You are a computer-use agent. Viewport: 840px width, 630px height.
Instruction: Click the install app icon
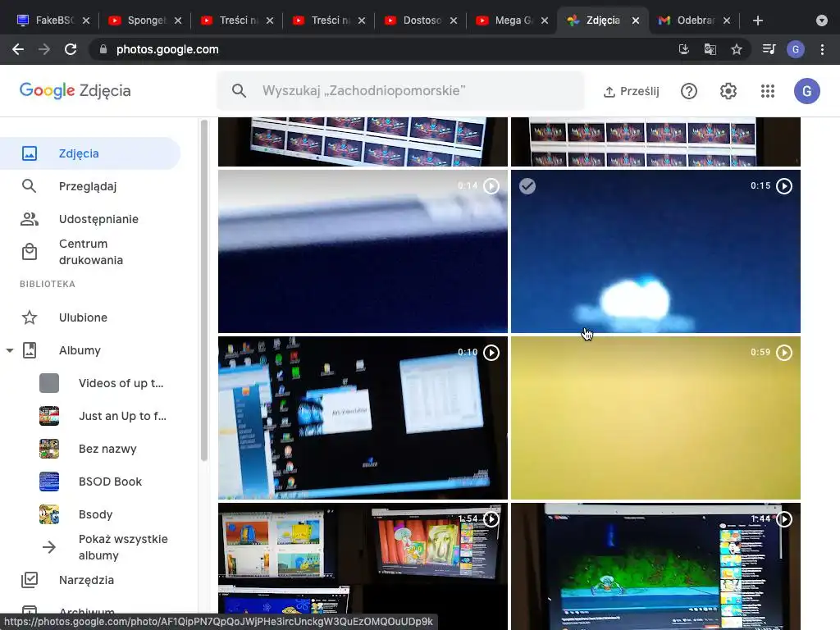pyautogui.click(x=683, y=49)
